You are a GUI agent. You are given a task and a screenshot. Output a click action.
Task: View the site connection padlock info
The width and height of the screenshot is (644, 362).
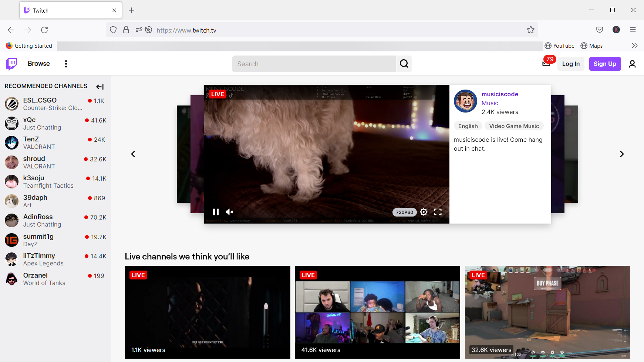pos(126,30)
